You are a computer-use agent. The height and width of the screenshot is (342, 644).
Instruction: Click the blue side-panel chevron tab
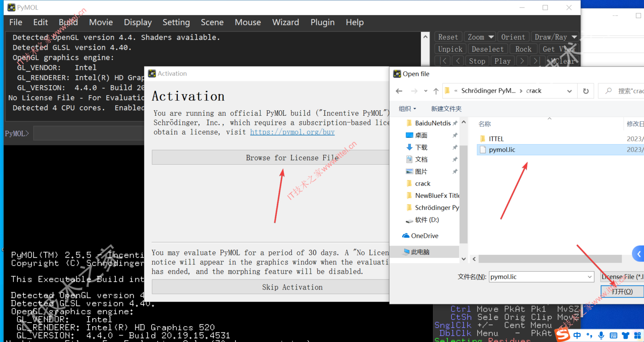pyautogui.click(x=638, y=254)
